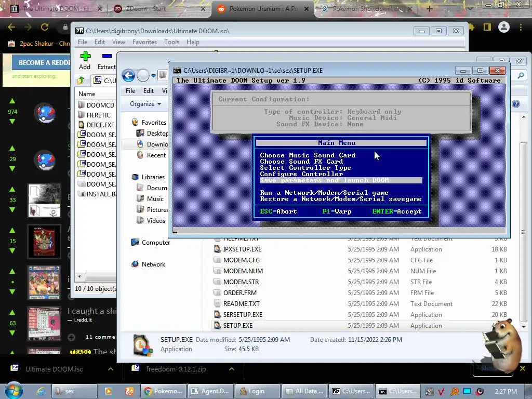The width and height of the screenshot is (532, 399).
Task: Select Choose Music Sound Card option
Action: tap(308, 155)
